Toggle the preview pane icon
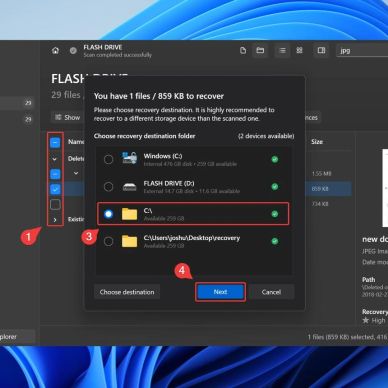388x388 pixels. (x=321, y=50)
